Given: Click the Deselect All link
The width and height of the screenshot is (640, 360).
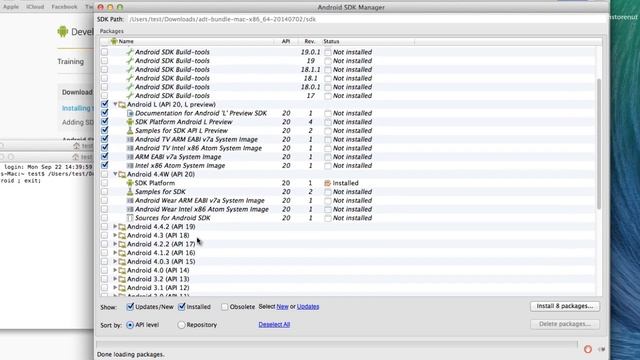Looking at the screenshot, I should pos(274,324).
